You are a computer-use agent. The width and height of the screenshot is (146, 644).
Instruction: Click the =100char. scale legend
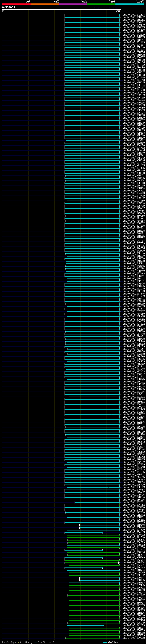pos(111,642)
